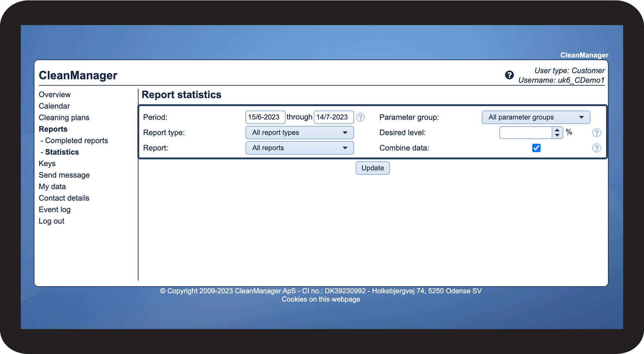The image size is (644, 354).
Task: Click the Parameter group label
Action: 409,117
